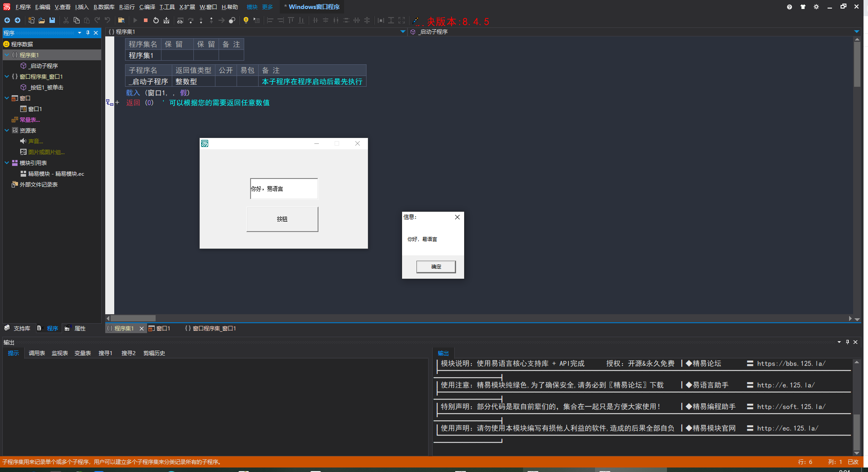Switch to the 变量表 output tab
The image size is (868, 472).
[83, 353]
